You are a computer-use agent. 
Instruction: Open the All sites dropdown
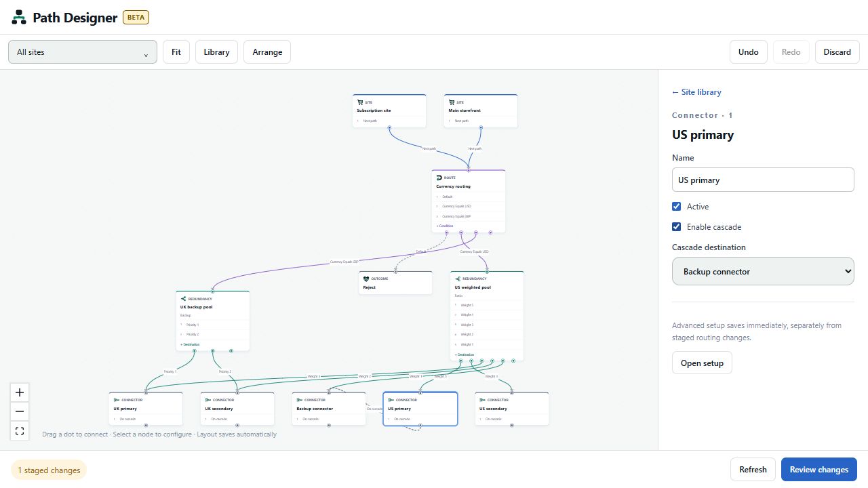coord(83,52)
